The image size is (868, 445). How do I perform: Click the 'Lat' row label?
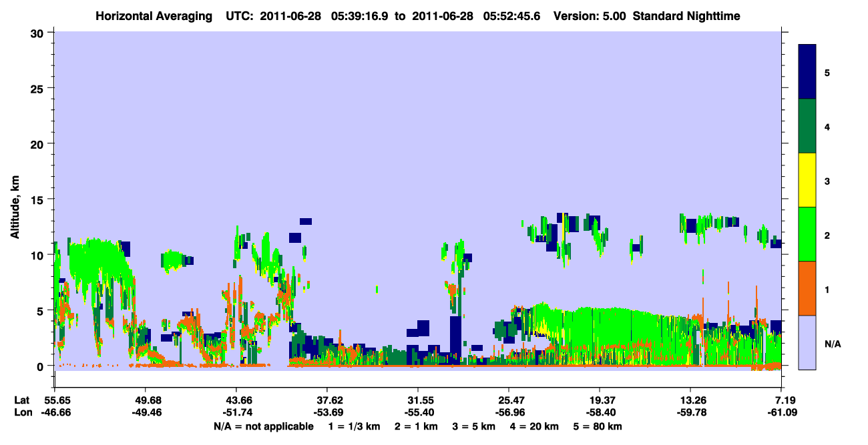pos(22,400)
